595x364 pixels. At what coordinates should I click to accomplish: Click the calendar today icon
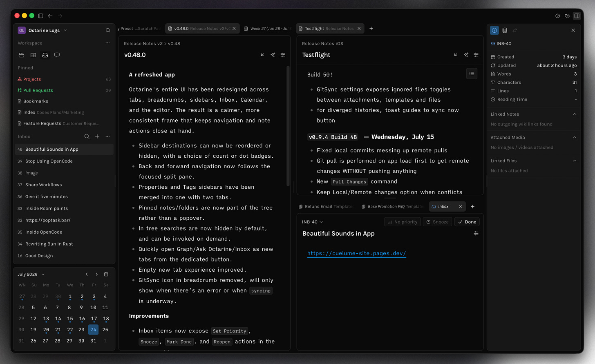pos(106,275)
